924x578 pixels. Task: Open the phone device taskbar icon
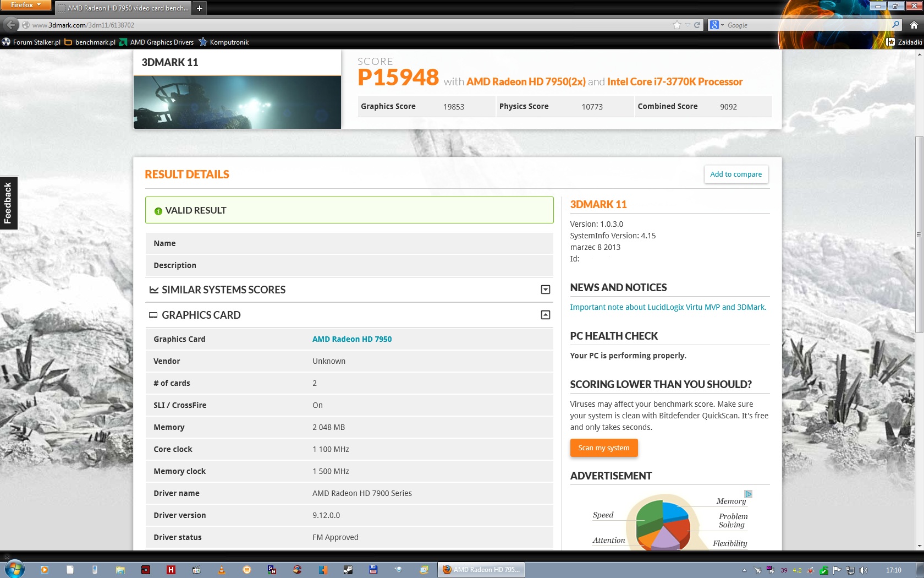coord(95,570)
